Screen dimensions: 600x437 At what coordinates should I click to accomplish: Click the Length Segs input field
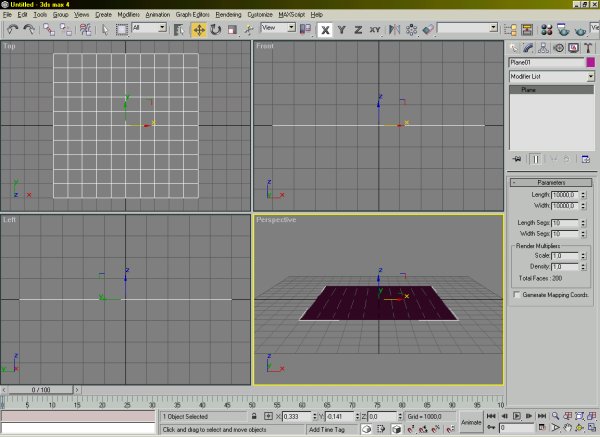563,222
